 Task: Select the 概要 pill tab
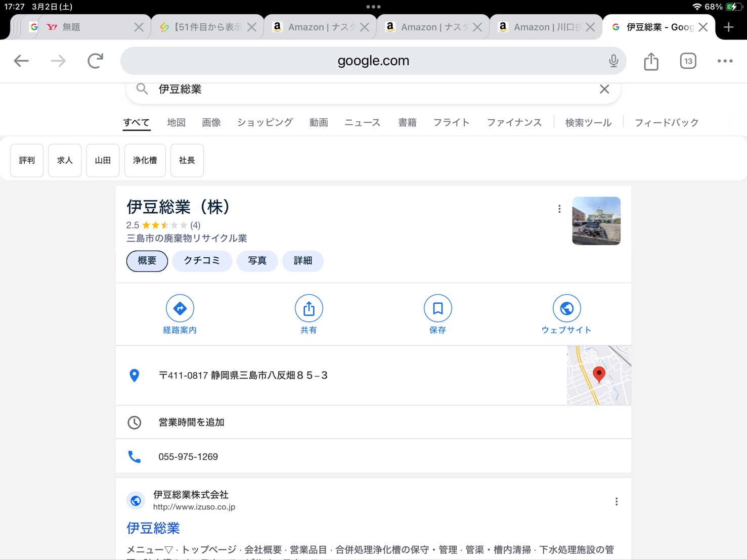point(147,261)
